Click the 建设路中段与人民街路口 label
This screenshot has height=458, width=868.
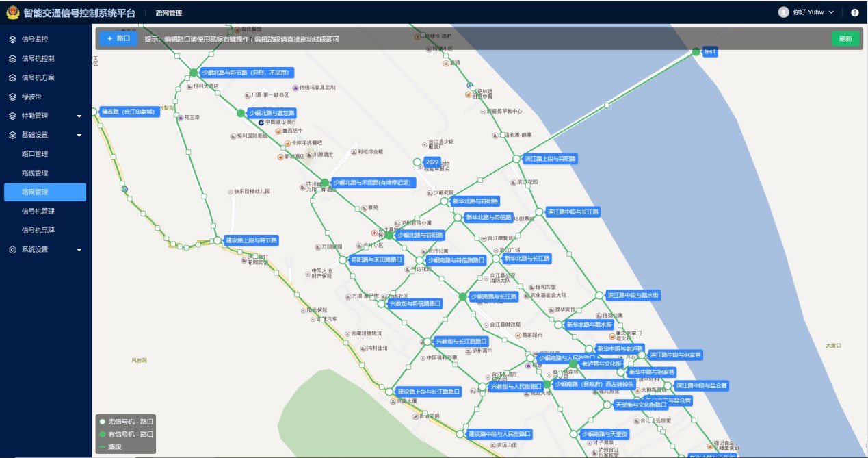point(500,434)
